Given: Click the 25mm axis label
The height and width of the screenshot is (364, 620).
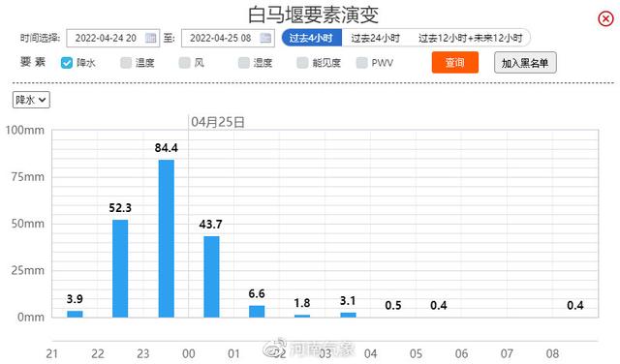Looking at the screenshot, I should pyautogui.click(x=28, y=270).
